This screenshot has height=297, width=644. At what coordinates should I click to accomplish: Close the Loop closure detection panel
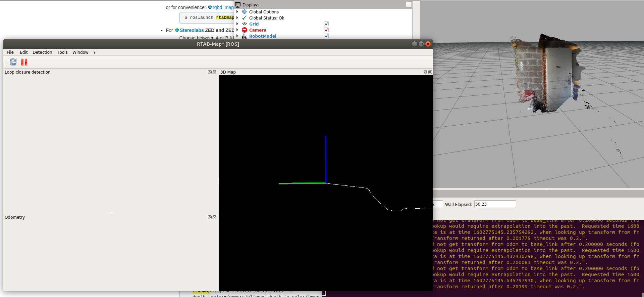coord(215,72)
